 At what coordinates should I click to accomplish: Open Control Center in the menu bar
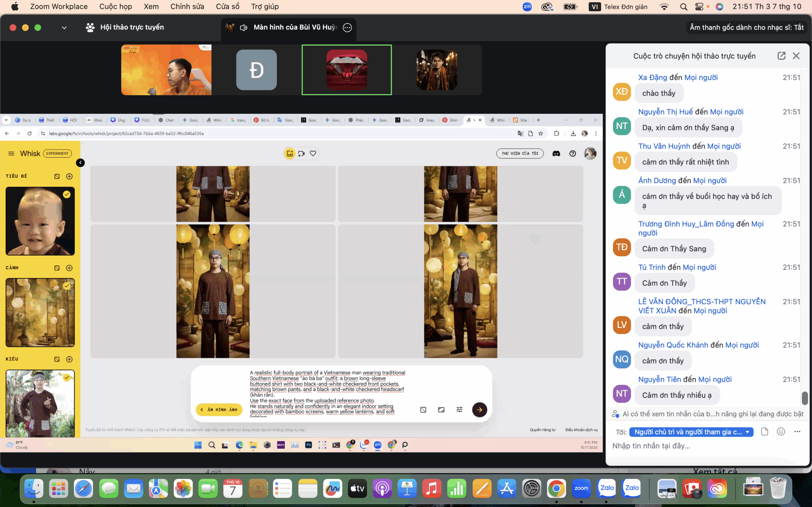699,7
